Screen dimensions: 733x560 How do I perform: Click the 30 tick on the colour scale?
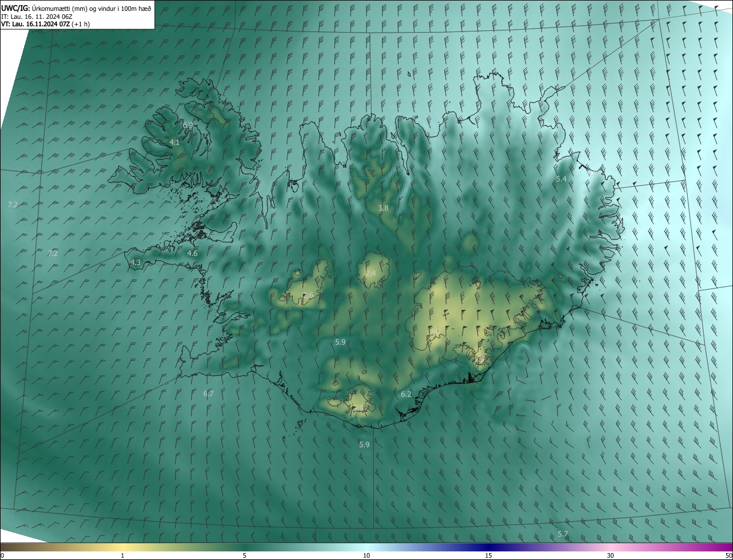pos(610,555)
